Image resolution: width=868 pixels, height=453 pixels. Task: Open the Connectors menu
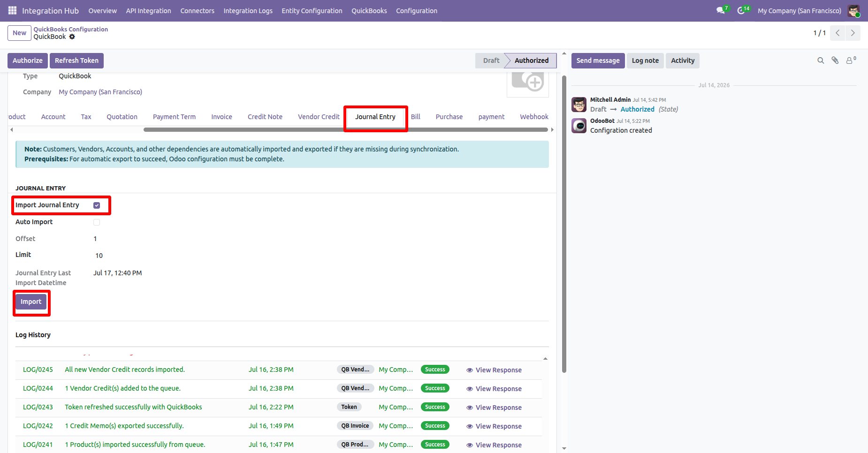197,11
